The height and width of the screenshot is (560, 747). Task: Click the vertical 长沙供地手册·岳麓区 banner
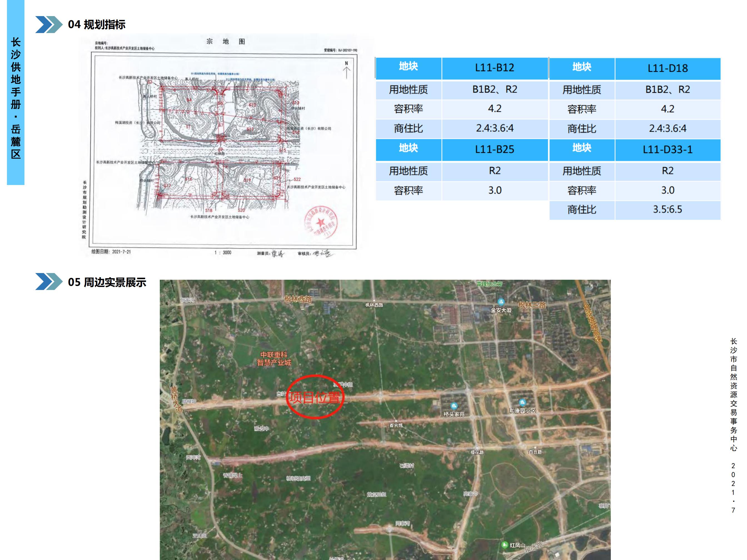(16, 92)
